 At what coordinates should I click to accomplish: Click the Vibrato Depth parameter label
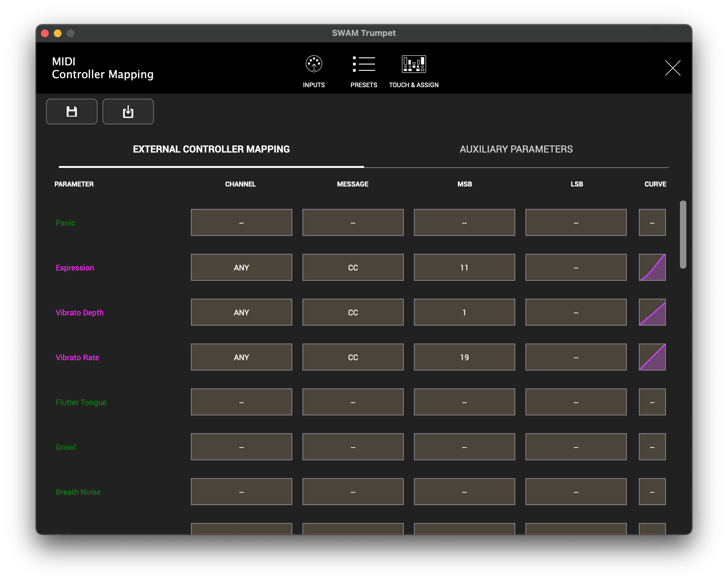pyautogui.click(x=79, y=312)
